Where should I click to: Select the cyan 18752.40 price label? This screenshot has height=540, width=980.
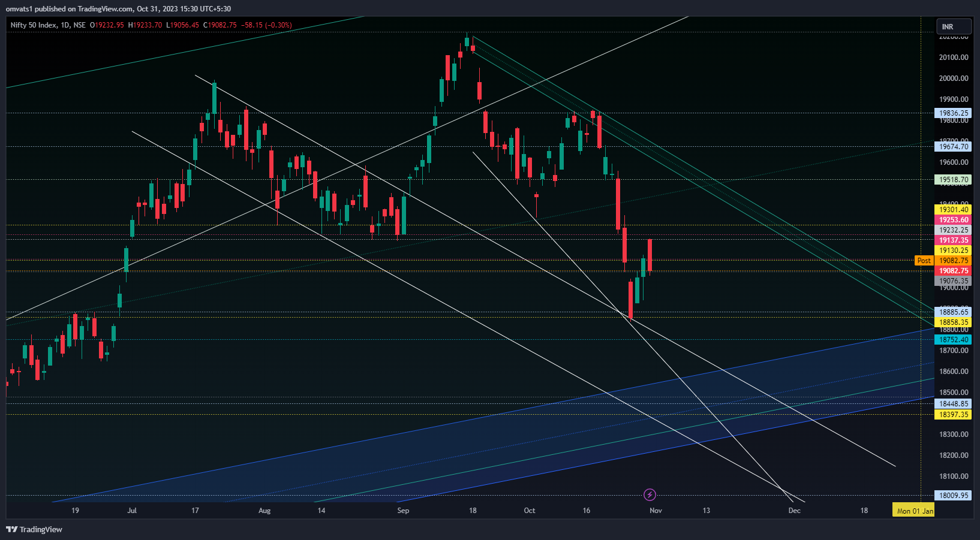(x=953, y=339)
